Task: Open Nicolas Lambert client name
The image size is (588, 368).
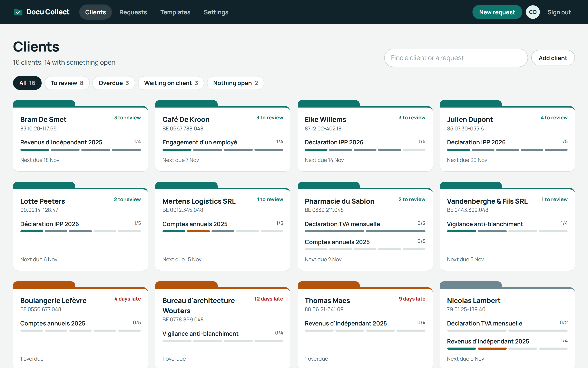Action: [x=473, y=301]
